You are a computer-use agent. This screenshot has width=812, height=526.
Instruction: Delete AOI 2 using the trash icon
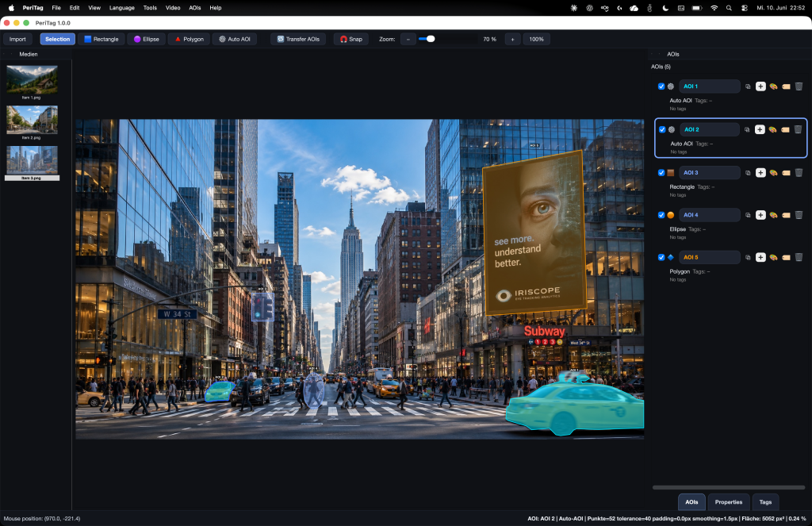point(798,129)
